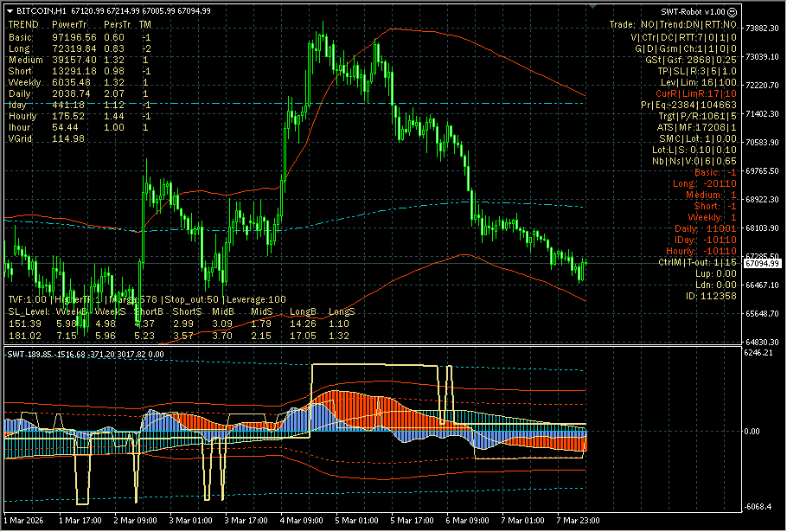Select the Hourly PowerTr value 175.52
The height and width of the screenshot is (532, 787).
coord(68,116)
